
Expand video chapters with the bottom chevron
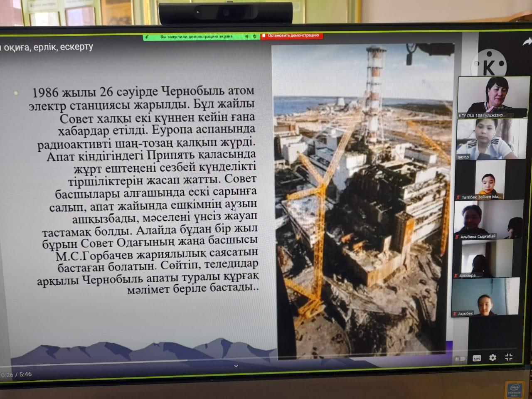point(236,366)
